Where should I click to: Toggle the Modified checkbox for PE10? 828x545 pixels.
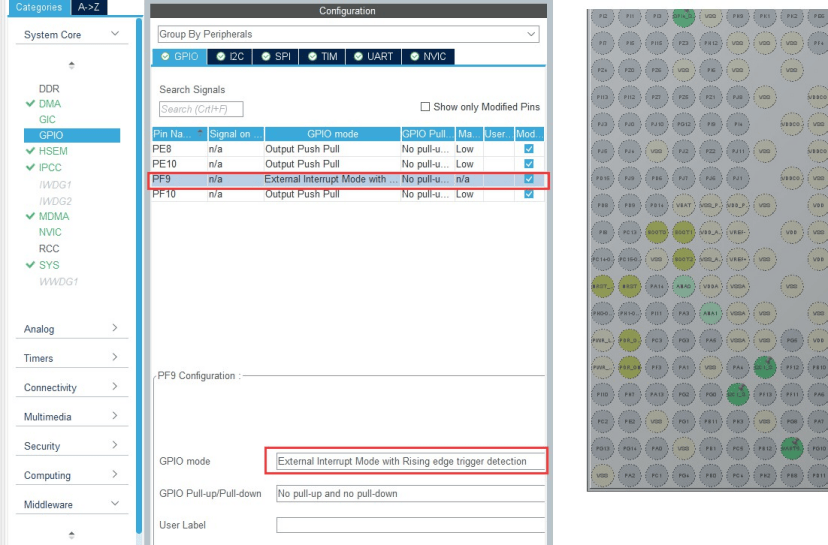pos(529,164)
